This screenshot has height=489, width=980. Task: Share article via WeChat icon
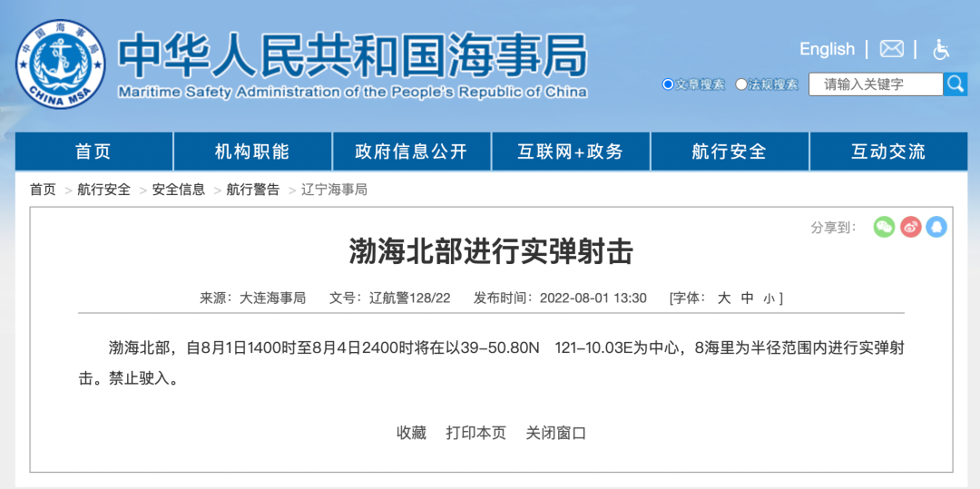click(x=884, y=227)
